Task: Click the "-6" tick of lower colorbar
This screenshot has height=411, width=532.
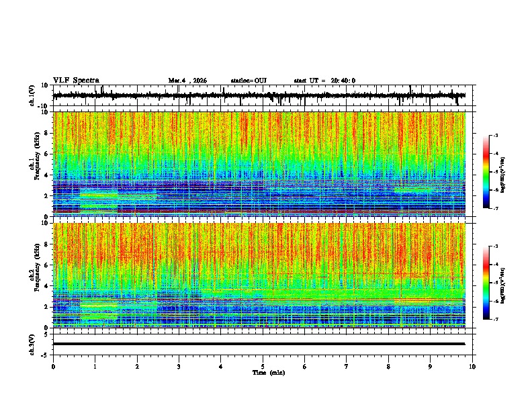Action: (495, 301)
